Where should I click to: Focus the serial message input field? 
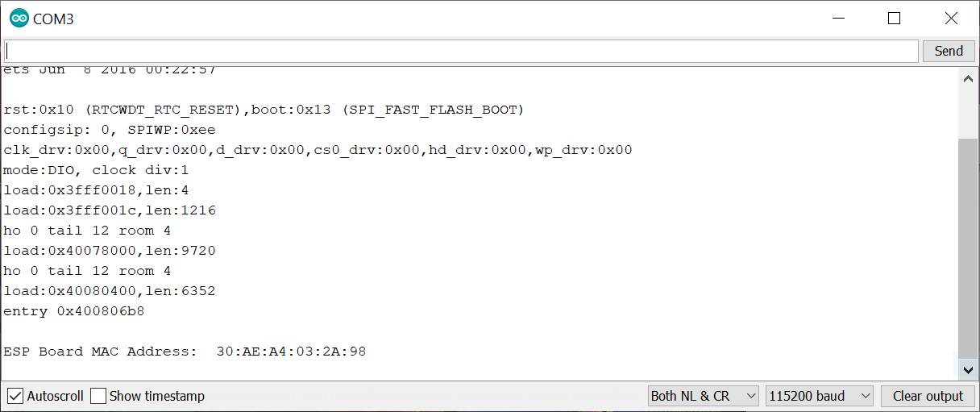461,51
